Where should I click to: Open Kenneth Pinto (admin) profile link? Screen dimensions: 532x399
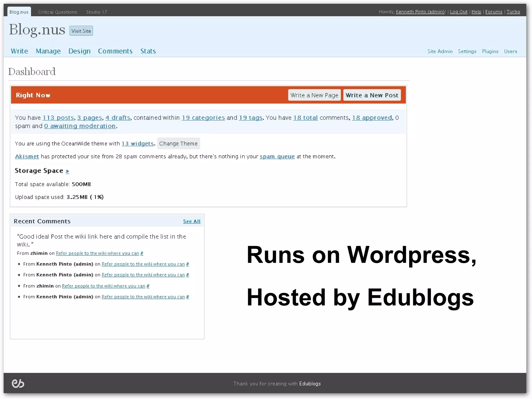pos(421,12)
